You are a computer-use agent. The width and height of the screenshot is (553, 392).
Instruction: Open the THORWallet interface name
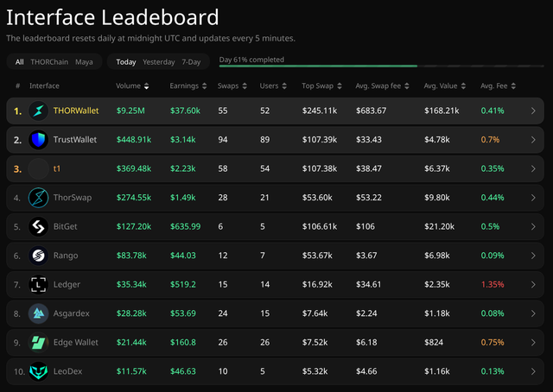point(76,111)
